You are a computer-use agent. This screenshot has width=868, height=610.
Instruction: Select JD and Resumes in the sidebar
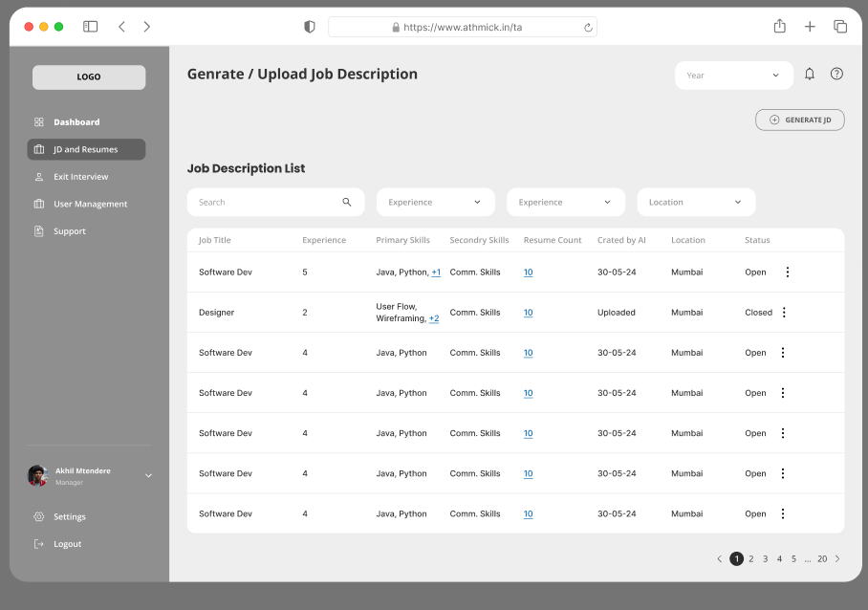click(86, 149)
